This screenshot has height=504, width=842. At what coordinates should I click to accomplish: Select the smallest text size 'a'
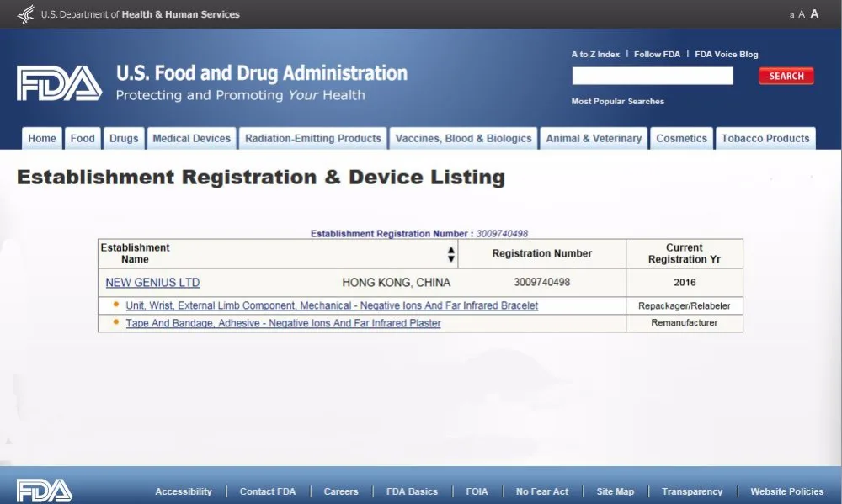[x=791, y=15]
